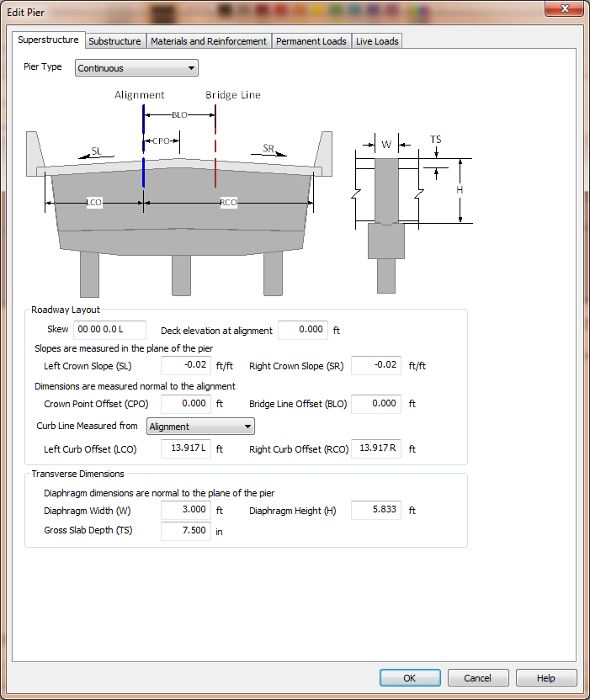Select the Right Crown Slope (SR) field

coord(375,366)
